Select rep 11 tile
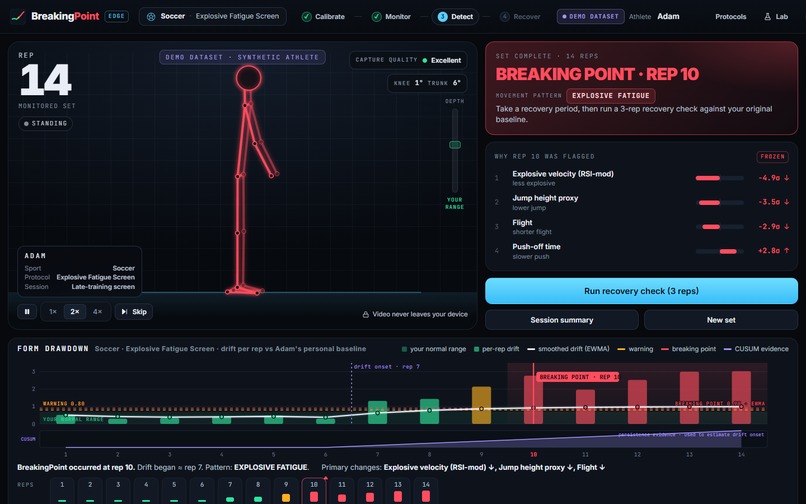This screenshot has height=504, width=806. pos(342,491)
